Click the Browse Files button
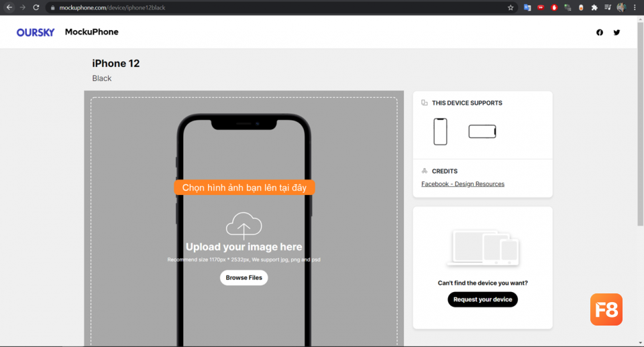This screenshot has height=347, width=644. click(x=244, y=278)
